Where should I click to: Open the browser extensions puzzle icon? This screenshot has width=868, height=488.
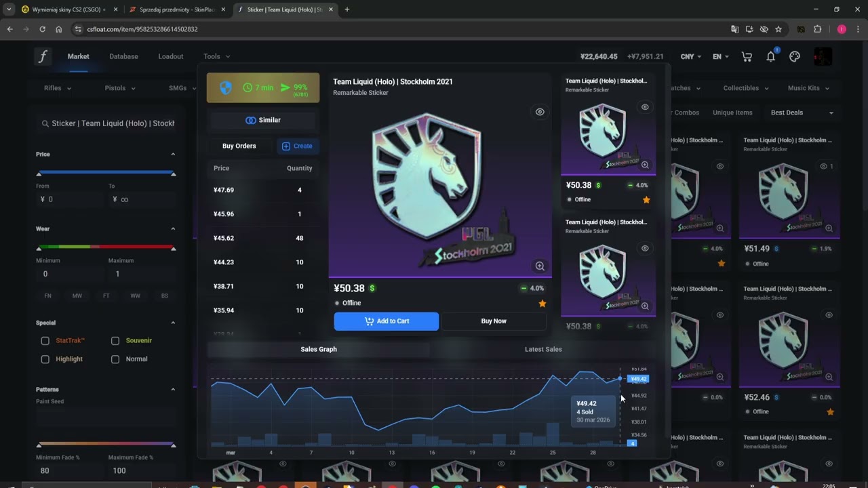point(817,29)
